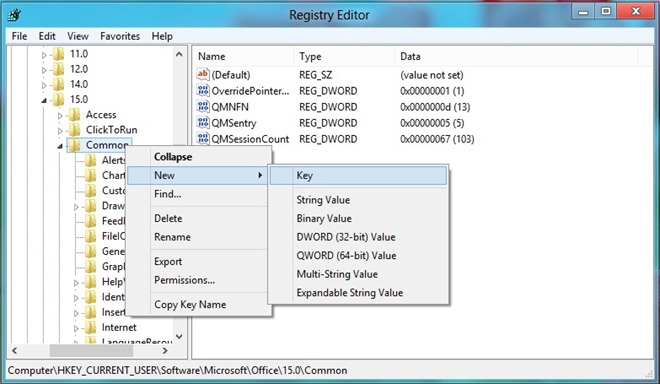
Task: Click the (Default) string value icon
Action: (x=203, y=75)
